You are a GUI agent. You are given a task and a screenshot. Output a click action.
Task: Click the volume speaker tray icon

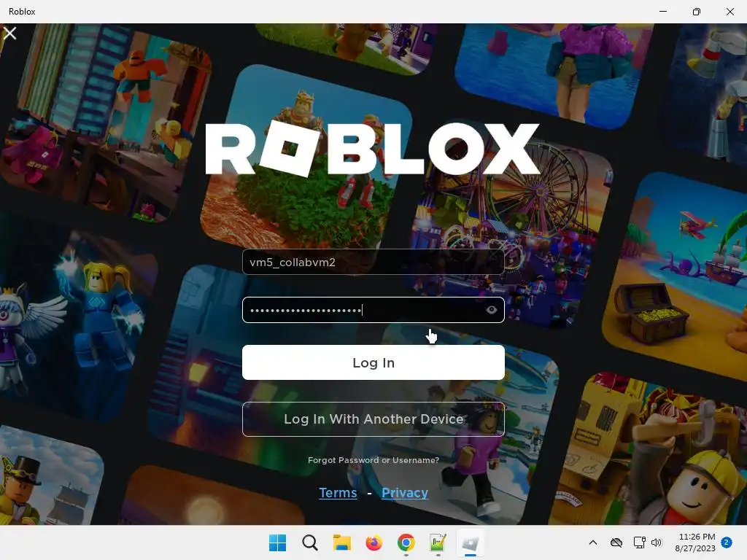(x=657, y=542)
